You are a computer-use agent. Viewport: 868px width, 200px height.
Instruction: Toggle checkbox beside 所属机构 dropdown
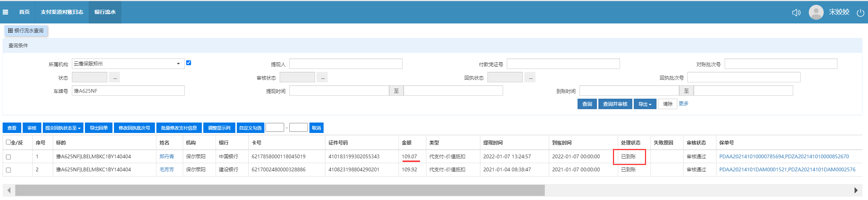189,63
